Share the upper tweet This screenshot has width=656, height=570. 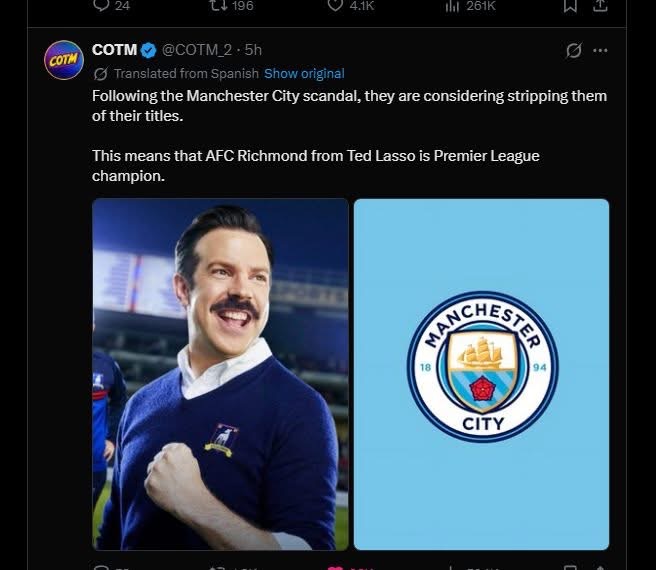pyautogui.click(x=600, y=5)
